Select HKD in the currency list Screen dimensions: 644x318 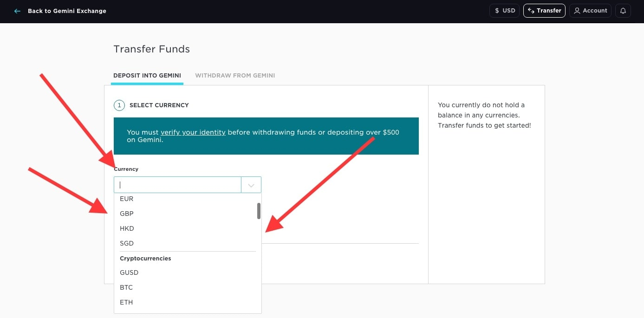(126, 228)
